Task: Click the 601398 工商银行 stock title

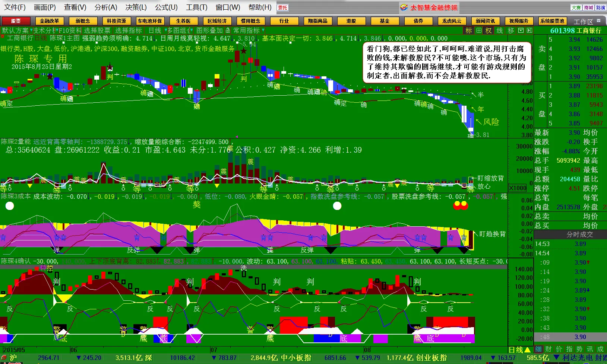Action: coord(576,31)
